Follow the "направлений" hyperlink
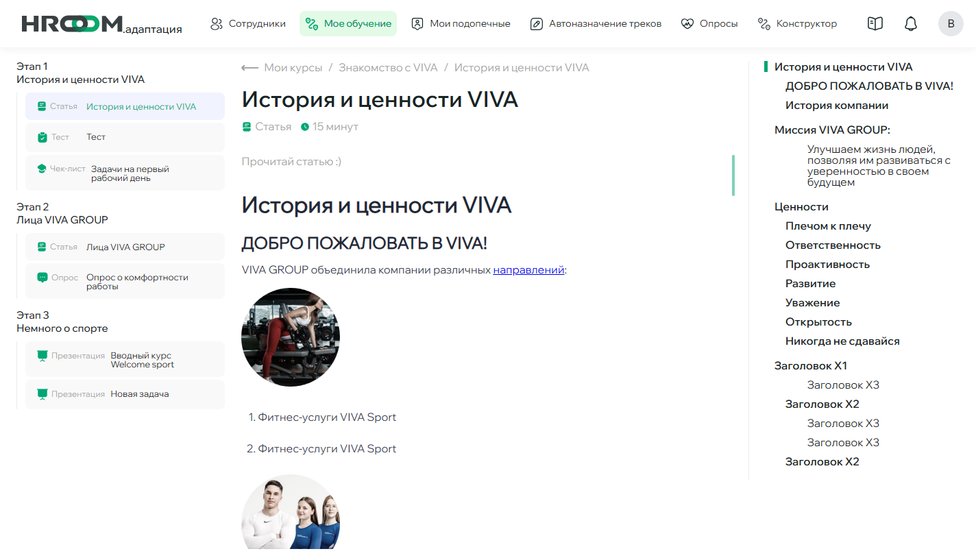 (528, 270)
